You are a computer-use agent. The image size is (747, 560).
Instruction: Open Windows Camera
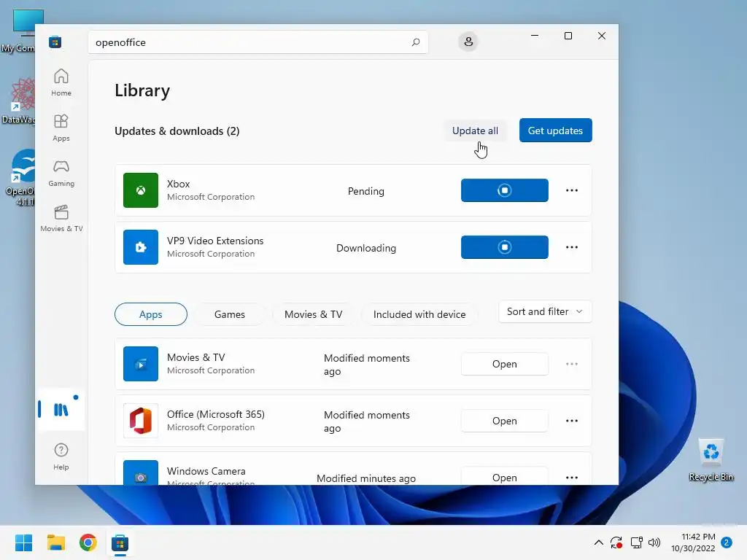click(x=505, y=476)
